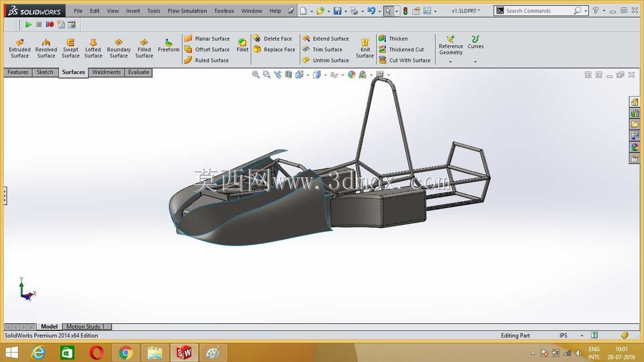Image resolution: width=644 pixels, height=362 pixels.
Task: Open the Tools menu
Action: (154, 11)
